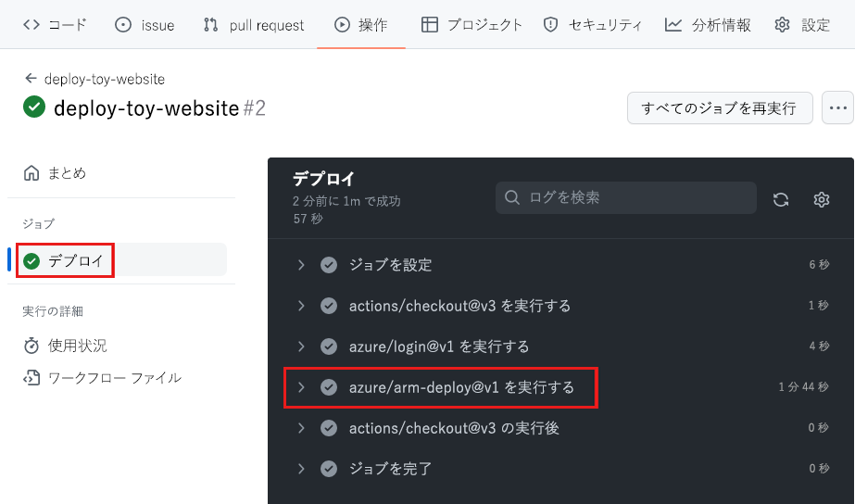The width and height of the screenshot is (855, 504).
Task: Click the file-code icon beside ワークフロー ファイル
Action: [x=31, y=377]
